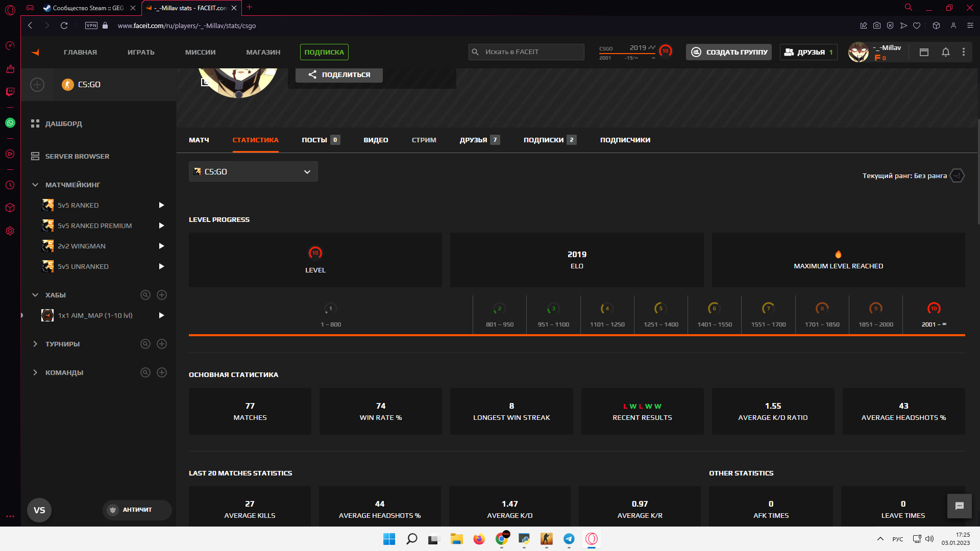Go to ИГРАТЬ in top navigation
Screen dimensions: 980x551
141,52
